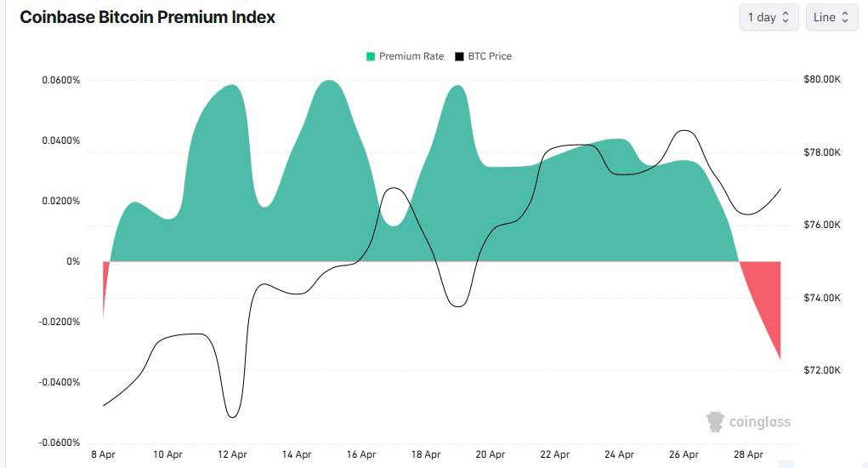Open the "1 day" interval dropdown

click(x=769, y=17)
